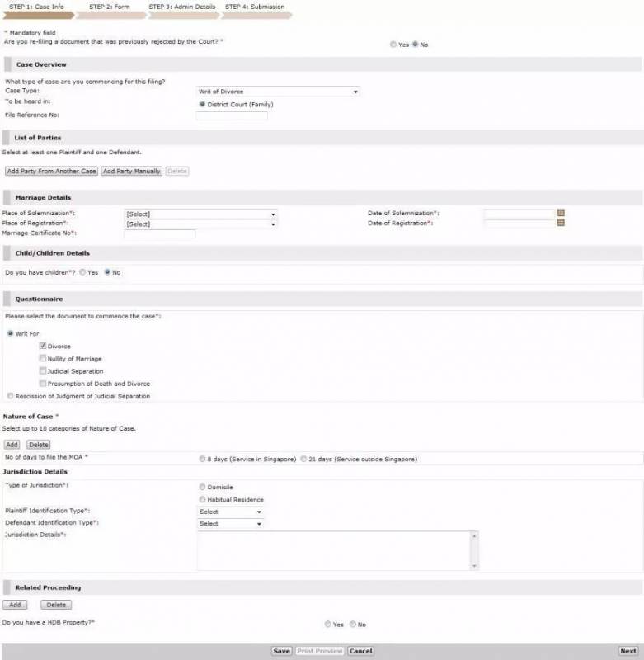
Task: Check the Nullity of Marriage checkbox
Action: pos(43,359)
